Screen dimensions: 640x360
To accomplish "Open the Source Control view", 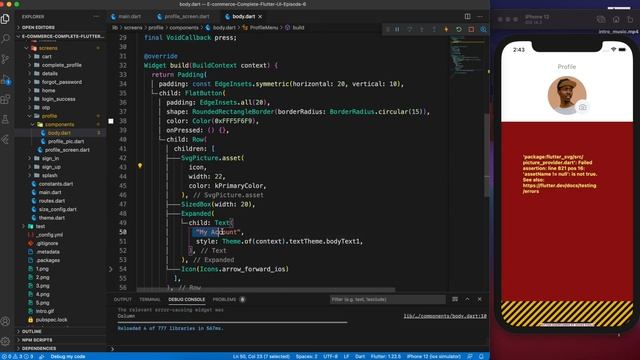I will [x=5, y=59].
